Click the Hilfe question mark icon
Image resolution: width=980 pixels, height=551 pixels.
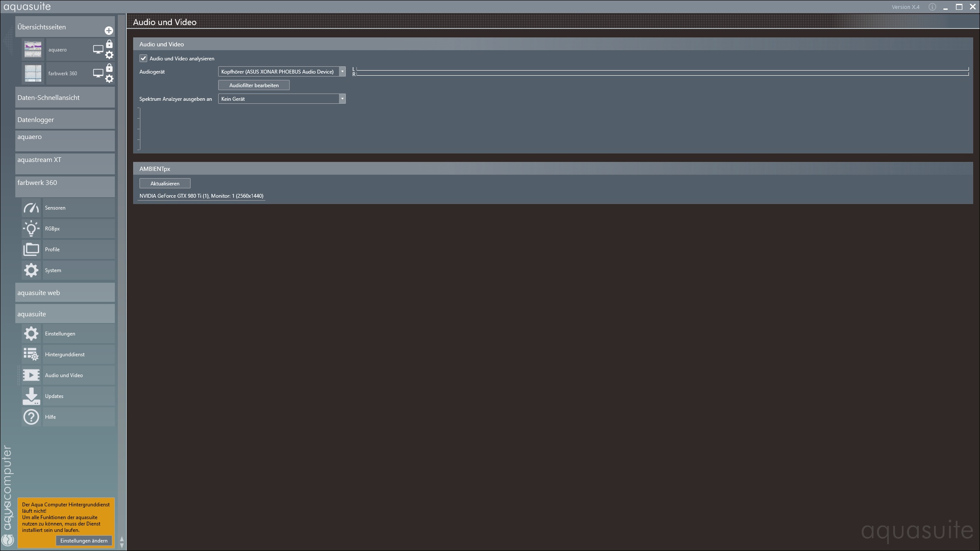31,417
